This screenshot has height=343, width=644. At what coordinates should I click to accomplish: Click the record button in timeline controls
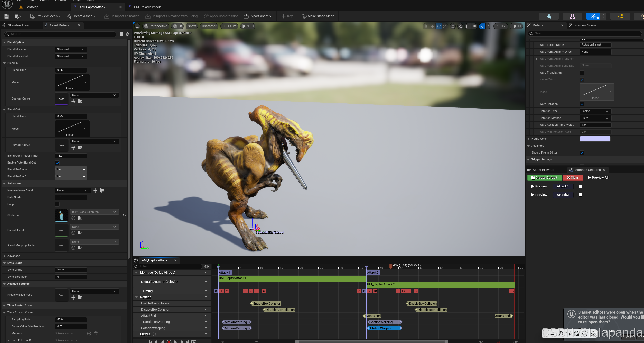(169, 341)
